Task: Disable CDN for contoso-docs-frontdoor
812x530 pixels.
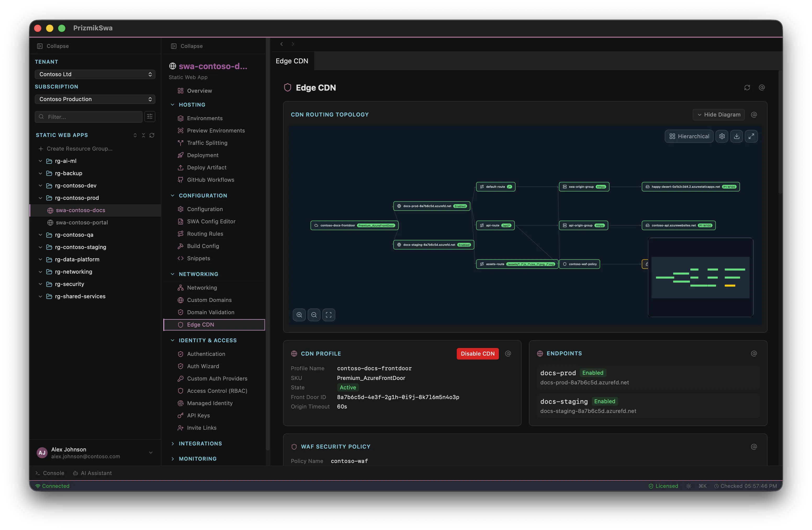Action: coord(477,354)
